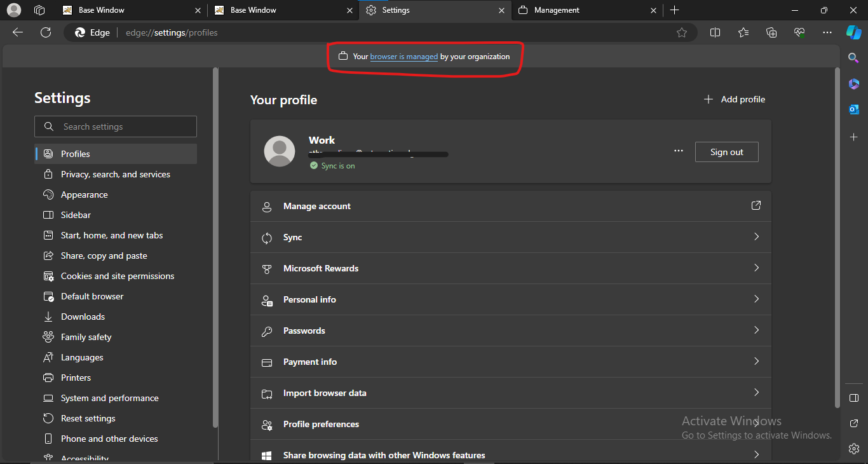This screenshot has width=868, height=464.
Task: Click the Search settings input field
Action: [x=116, y=126]
